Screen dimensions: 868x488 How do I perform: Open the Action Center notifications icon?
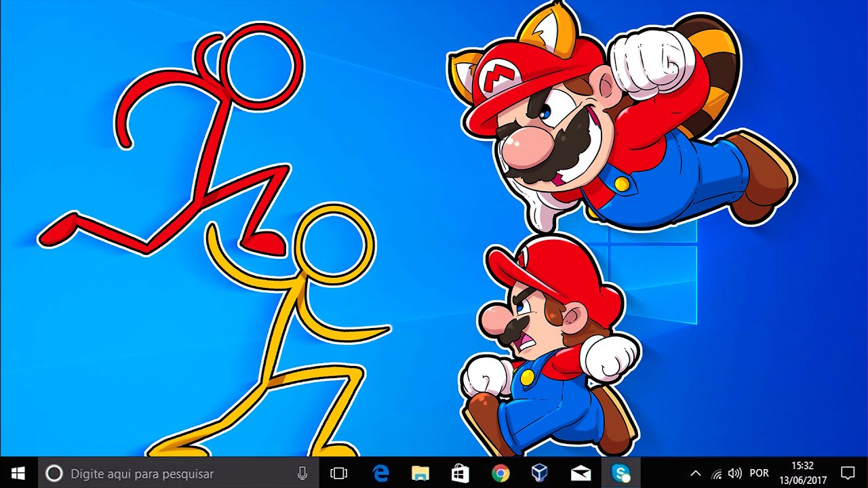pos(848,473)
